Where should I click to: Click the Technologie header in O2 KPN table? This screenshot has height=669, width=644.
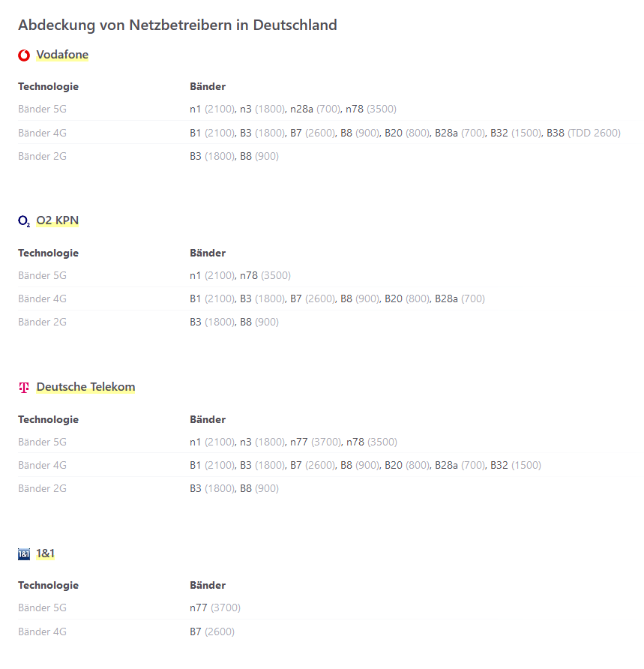tap(48, 253)
